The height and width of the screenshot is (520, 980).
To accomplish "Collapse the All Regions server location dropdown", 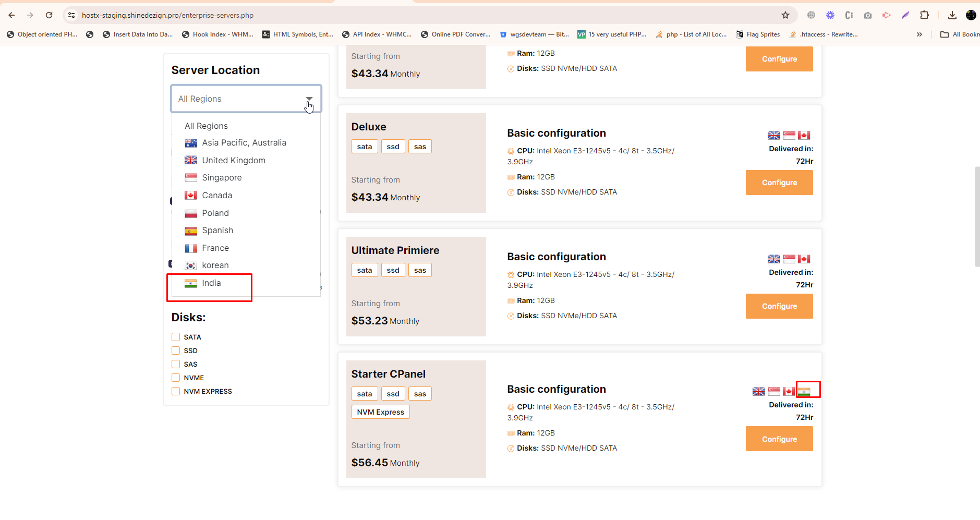I will point(309,99).
